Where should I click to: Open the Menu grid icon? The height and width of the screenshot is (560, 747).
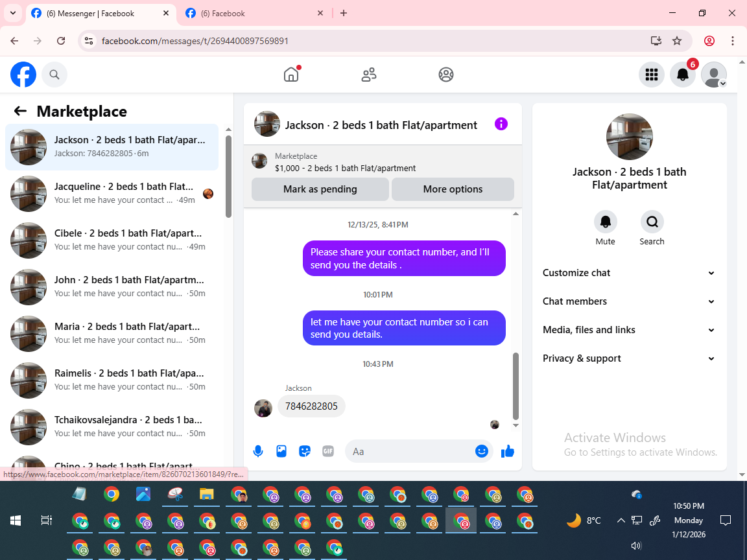(x=651, y=75)
